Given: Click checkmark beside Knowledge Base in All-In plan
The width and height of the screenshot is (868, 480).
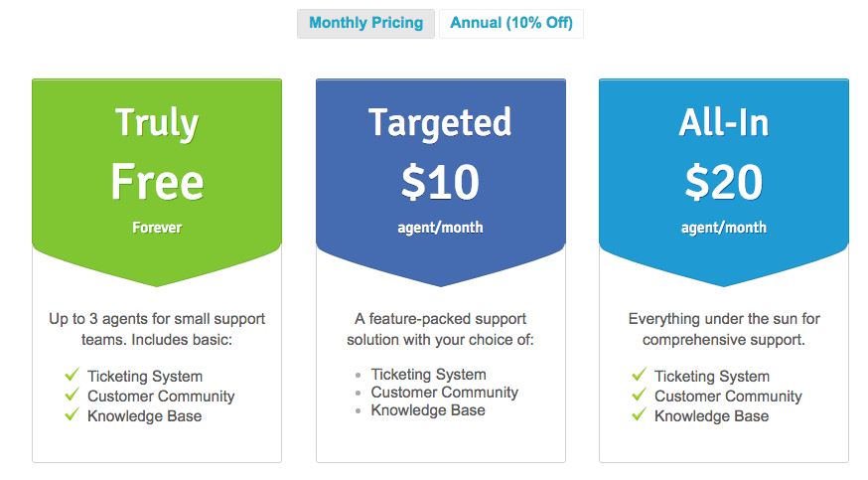Looking at the screenshot, I should click(639, 414).
